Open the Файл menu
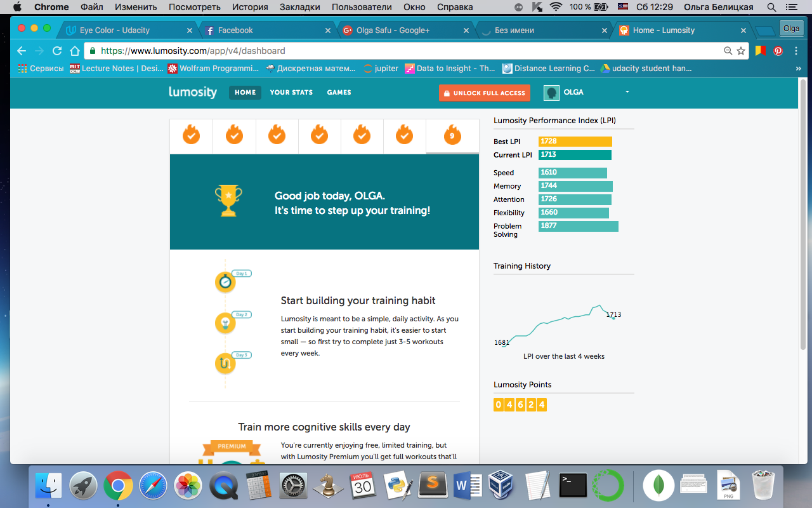Viewport: 812px width, 508px height. (92, 7)
